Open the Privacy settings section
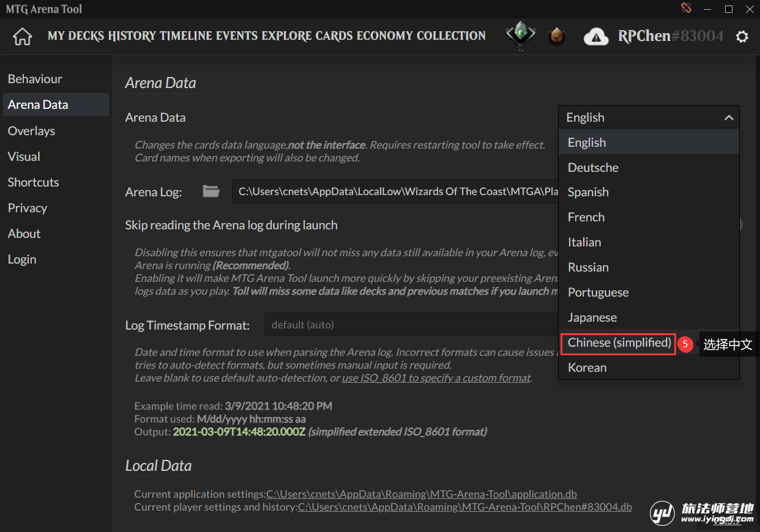 (x=56, y=208)
